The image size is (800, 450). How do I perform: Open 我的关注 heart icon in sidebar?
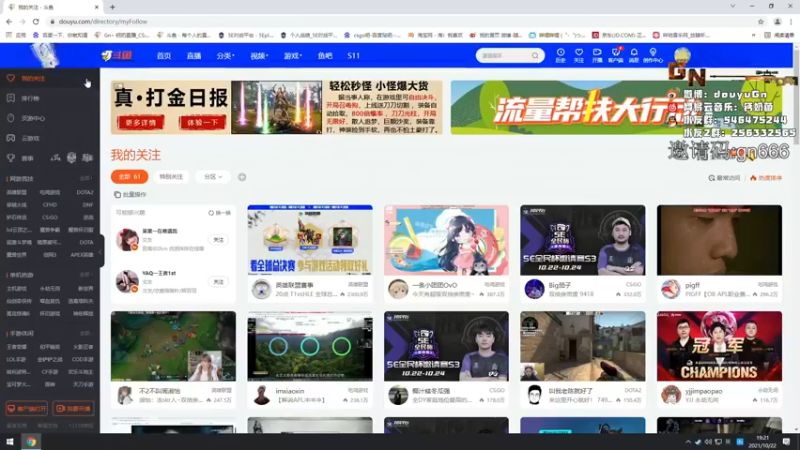pos(11,78)
